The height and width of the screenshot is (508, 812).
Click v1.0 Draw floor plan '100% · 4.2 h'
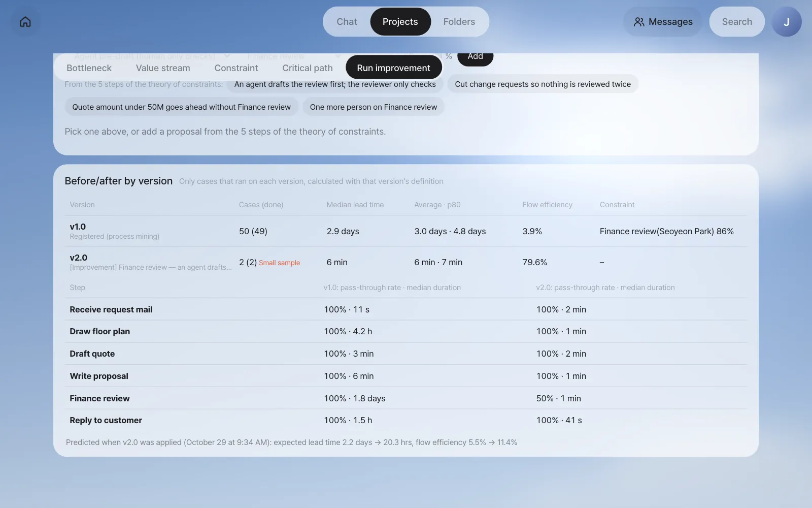348,331
